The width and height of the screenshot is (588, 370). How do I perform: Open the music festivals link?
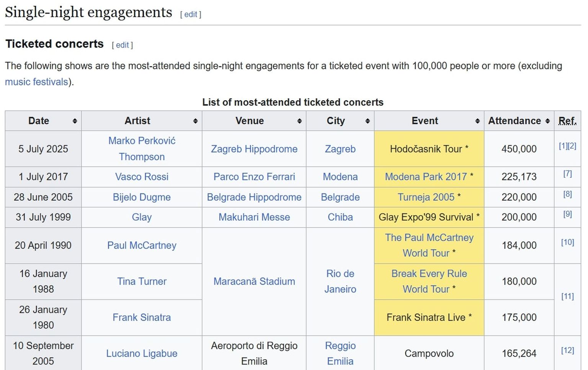36,82
